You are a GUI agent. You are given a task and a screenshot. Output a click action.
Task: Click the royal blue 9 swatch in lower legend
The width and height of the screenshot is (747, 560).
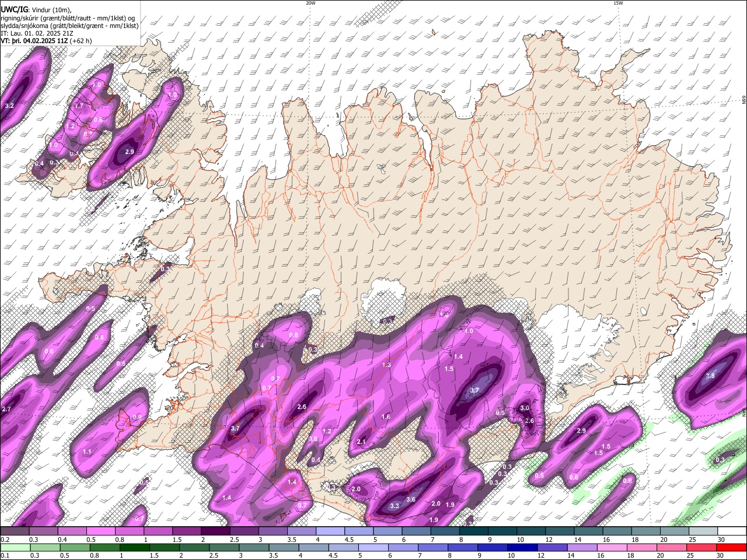492,547
